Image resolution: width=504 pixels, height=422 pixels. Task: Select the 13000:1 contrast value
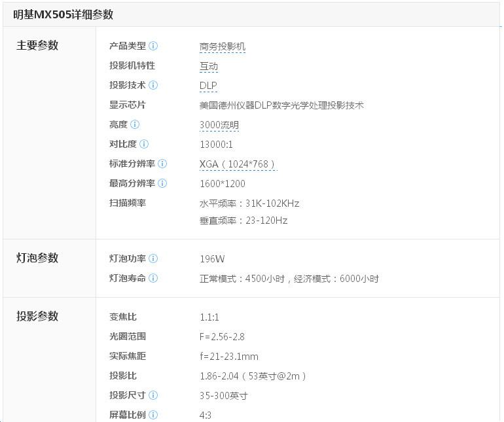pyautogui.click(x=216, y=145)
